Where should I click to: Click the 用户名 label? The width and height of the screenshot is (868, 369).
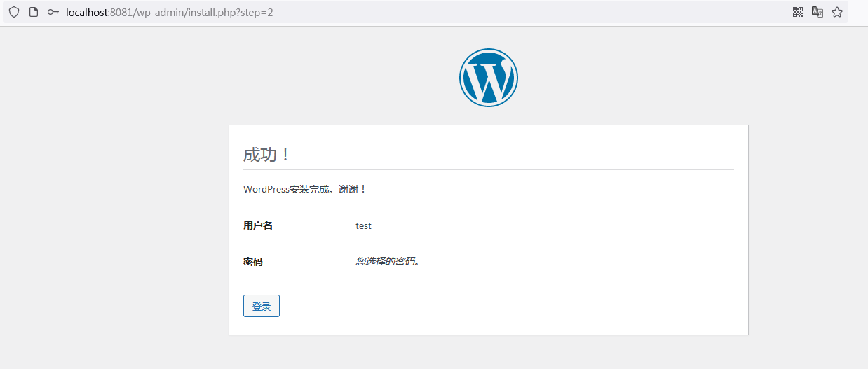[x=258, y=225]
